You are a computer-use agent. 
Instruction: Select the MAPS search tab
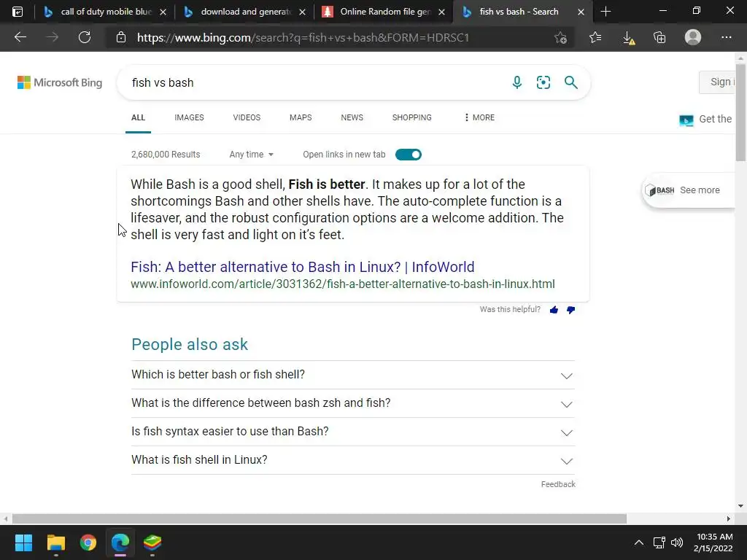tap(301, 117)
